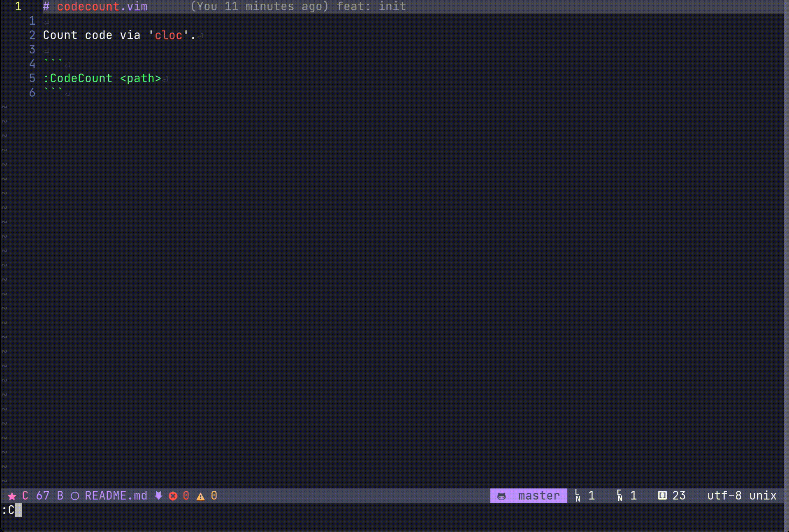Click README.md filename in statusline
The width and height of the screenshot is (789, 532).
[116, 496]
